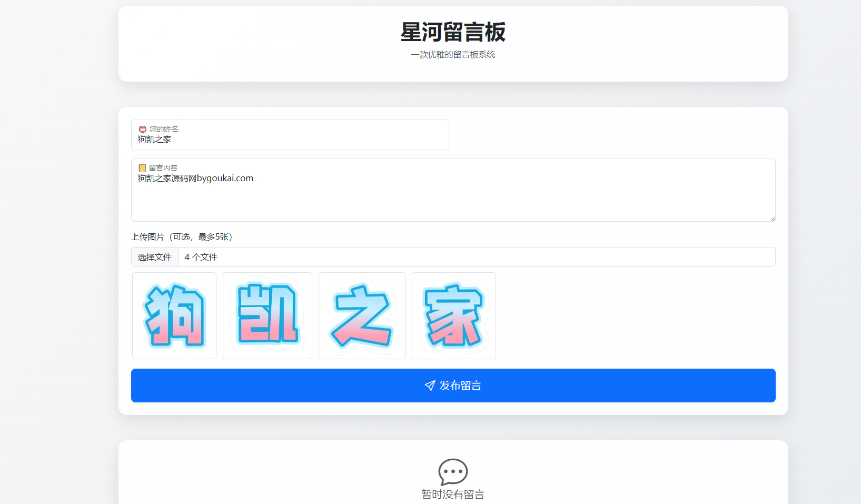Click the 星河留言板 page title
Viewport: 861px width, 504px height.
pyautogui.click(x=453, y=32)
